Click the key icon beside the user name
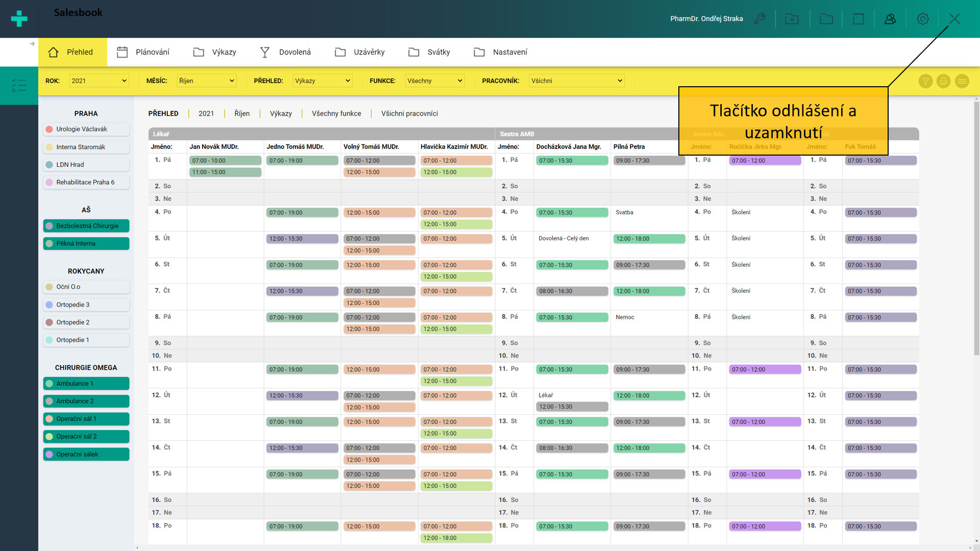 coord(760,19)
